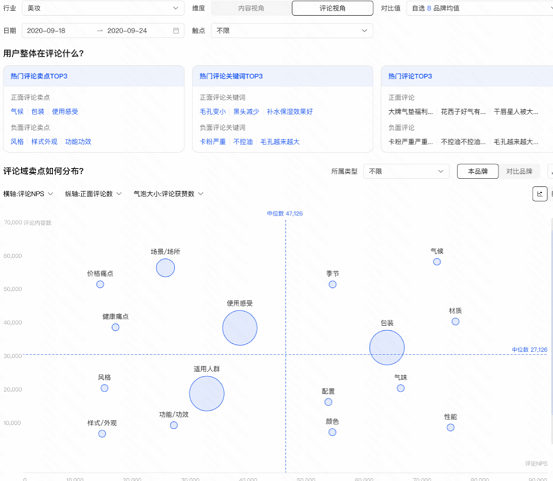Screen dimensions: 553x481
Task: Click negative keyword 不控油 link
Action: tap(243, 141)
